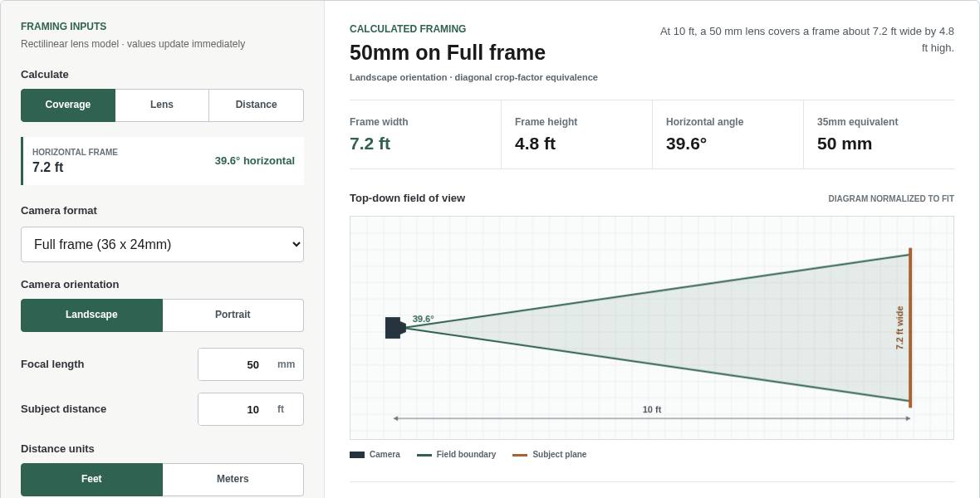The image size is (980, 498).
Task: Click the Field boundary legend swatch
Action: [x=424, y=455]
